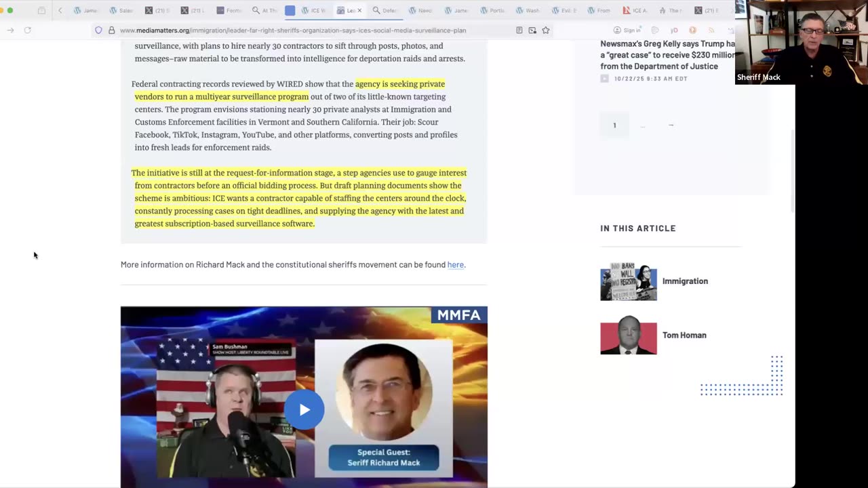The image size is (868, 488).
Task: Switch to the 'Form' tab
Action: [x=229, y=10]
